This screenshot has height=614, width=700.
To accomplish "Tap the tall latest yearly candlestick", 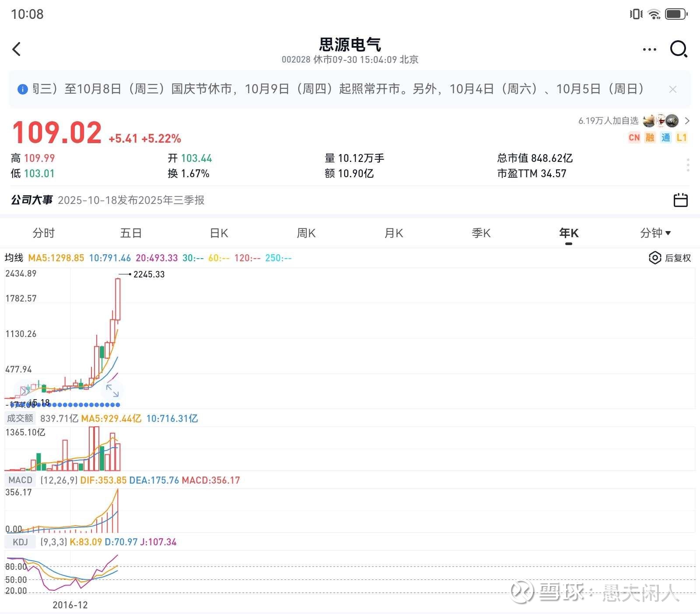I will tap(118, 300).
